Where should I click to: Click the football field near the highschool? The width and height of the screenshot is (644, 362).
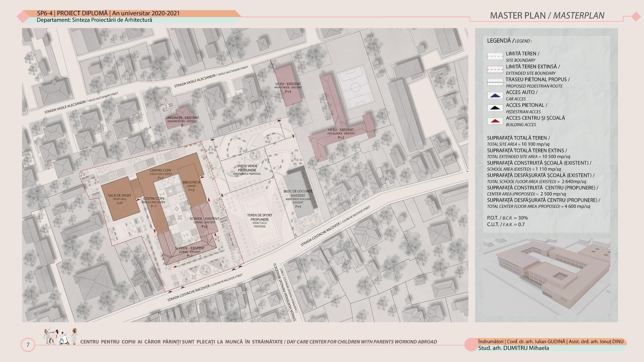point(355,87)
